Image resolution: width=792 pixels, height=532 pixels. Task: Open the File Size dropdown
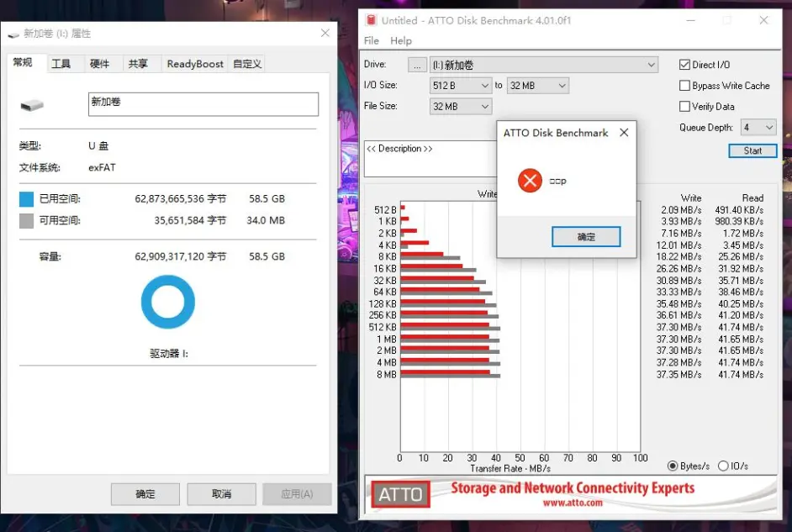[x=460, y=107]
